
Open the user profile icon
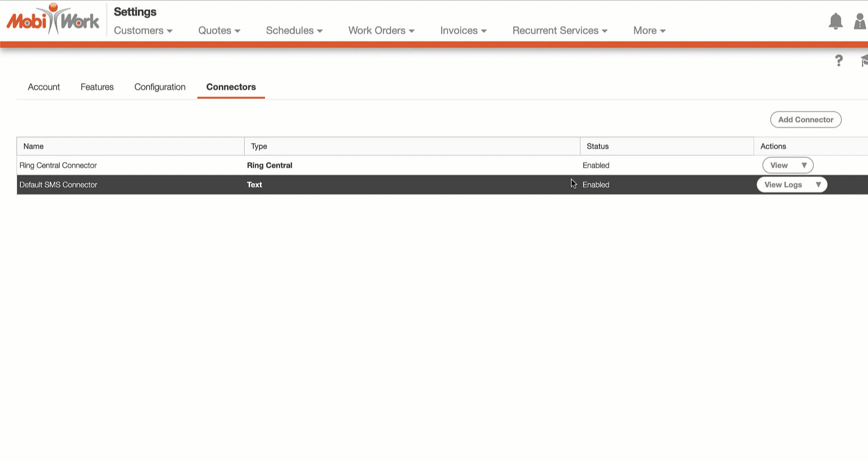pyautogui.click(x=859, y=21)
